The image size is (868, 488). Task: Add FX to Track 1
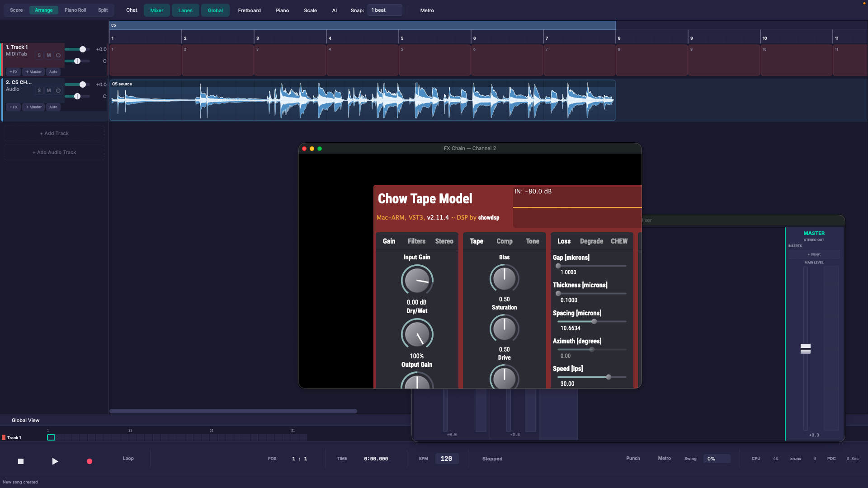(x=14, y=72)
